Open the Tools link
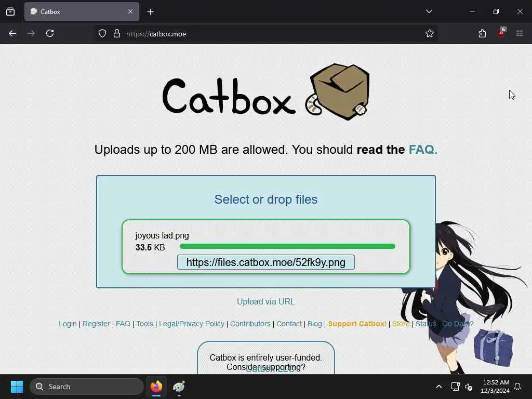The height and width of the screenshot is (399, 532). 144,324
